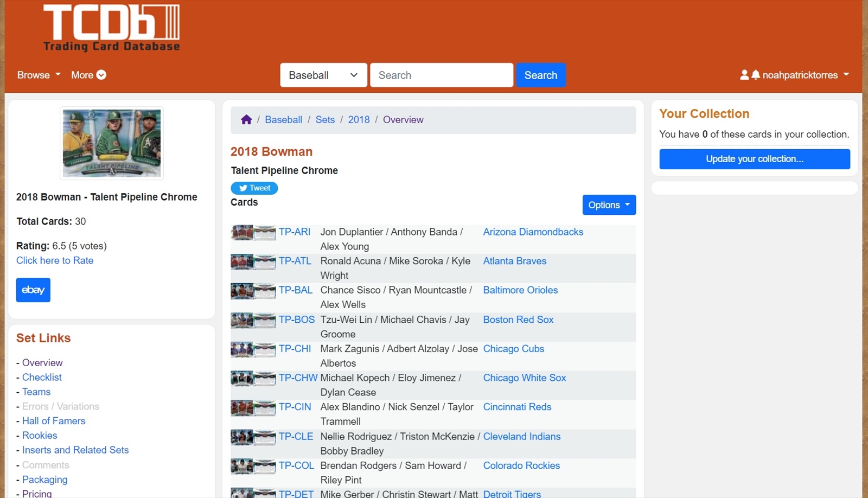Screen dimensions: 868x498
Task: Open card number TP-DET
Action: (x=296, y=494)
